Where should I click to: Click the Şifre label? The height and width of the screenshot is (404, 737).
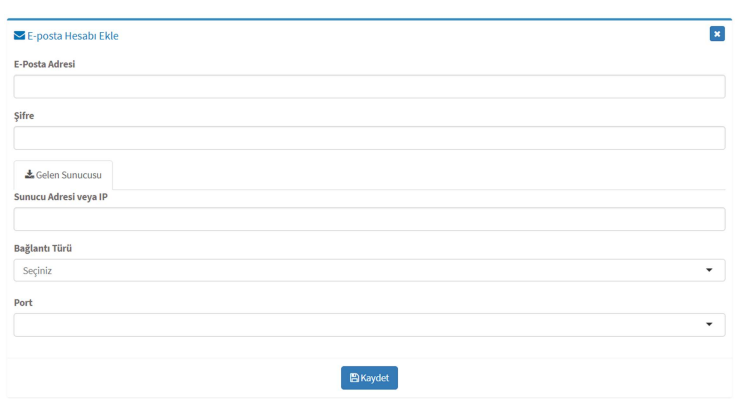pos(24,116)
